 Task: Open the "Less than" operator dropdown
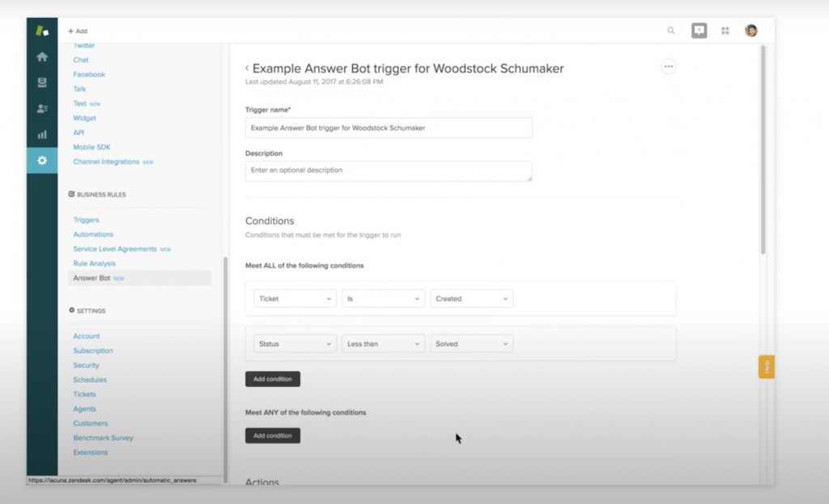[382, 343]
